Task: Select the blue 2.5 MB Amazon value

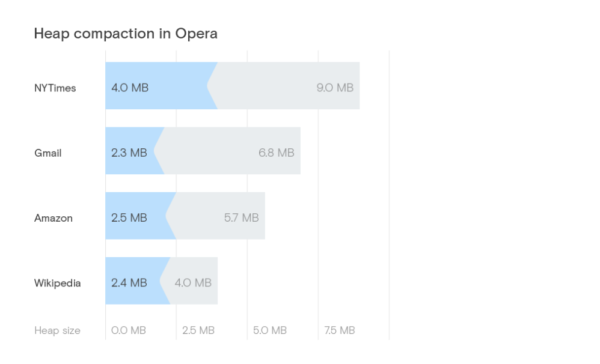Action: pos(129,218)
